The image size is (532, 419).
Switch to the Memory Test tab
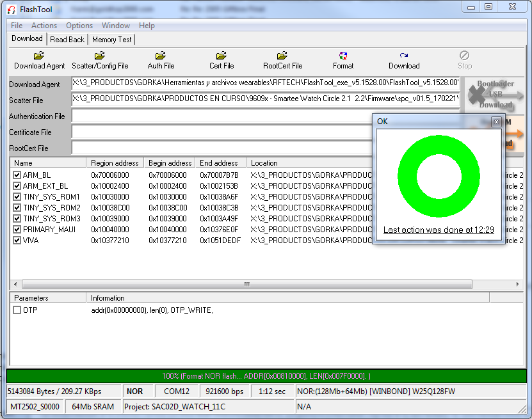pyautogui.click(x=112, y=40)
